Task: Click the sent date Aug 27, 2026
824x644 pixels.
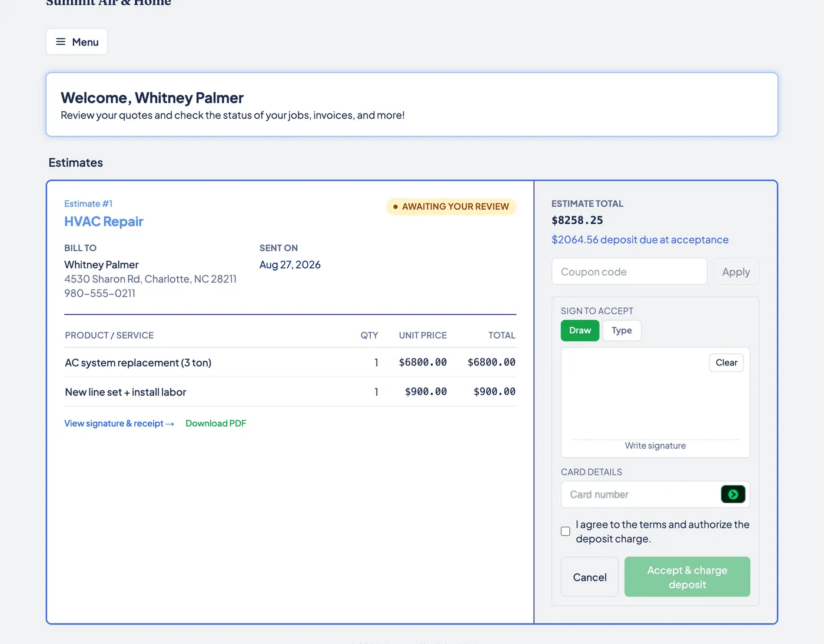Action: [290, 265]
